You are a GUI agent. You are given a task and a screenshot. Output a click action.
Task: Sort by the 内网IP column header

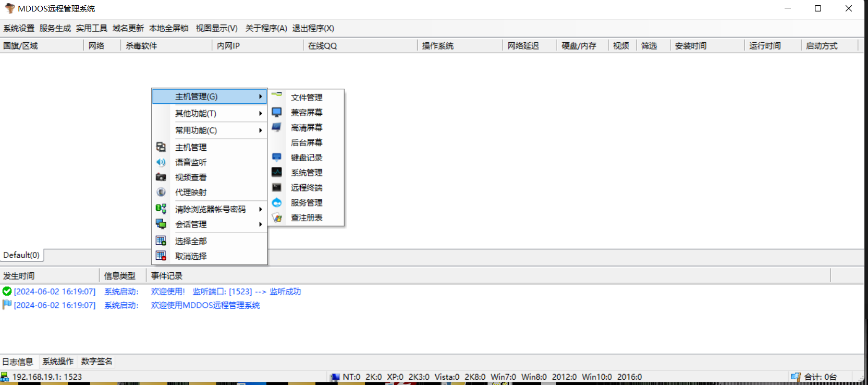click(x=258, y=46)
